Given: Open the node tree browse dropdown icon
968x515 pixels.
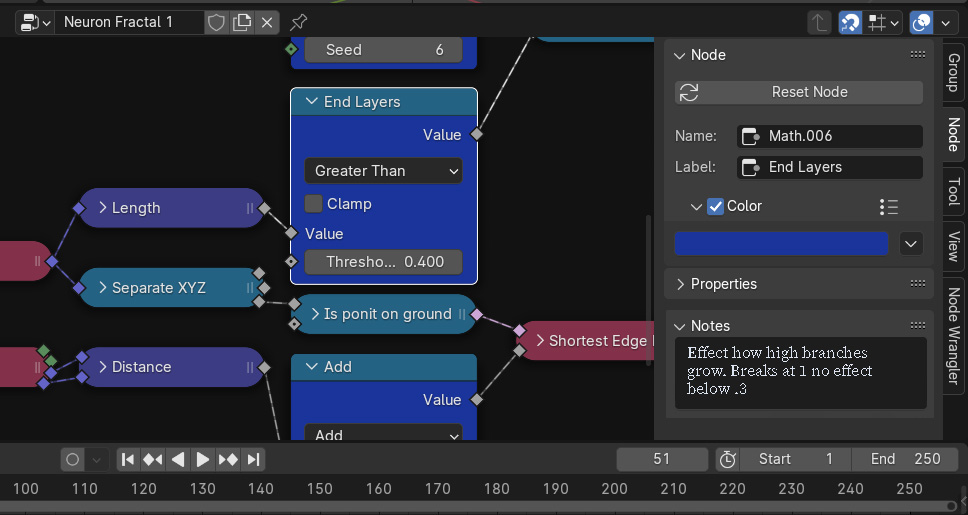Looking at the screenshot, I should [36, 23].
